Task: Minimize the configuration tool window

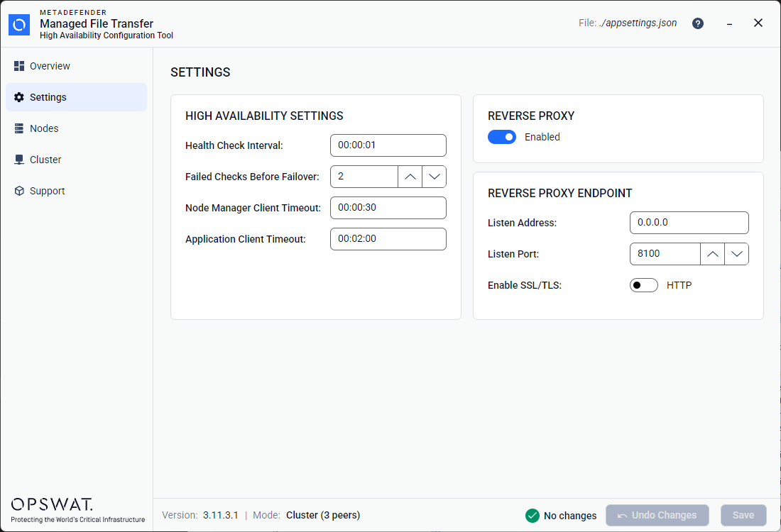Action: (x=729, y=23)
